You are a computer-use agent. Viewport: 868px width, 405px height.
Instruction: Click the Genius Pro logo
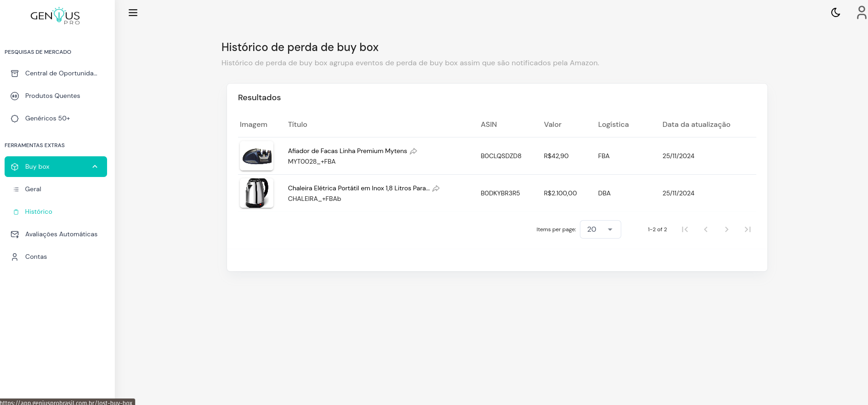55,16
